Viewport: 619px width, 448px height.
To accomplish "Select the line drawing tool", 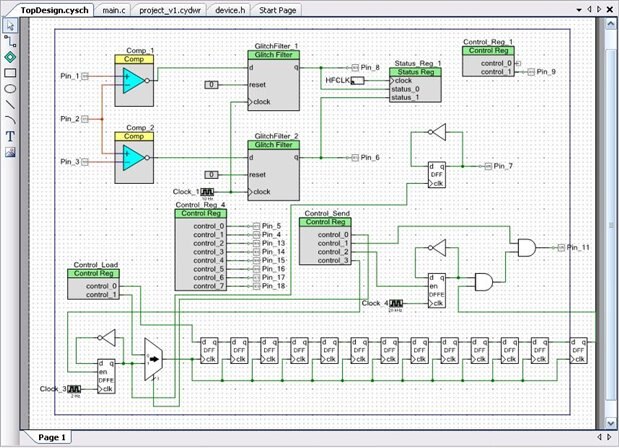I will (10, 104).
